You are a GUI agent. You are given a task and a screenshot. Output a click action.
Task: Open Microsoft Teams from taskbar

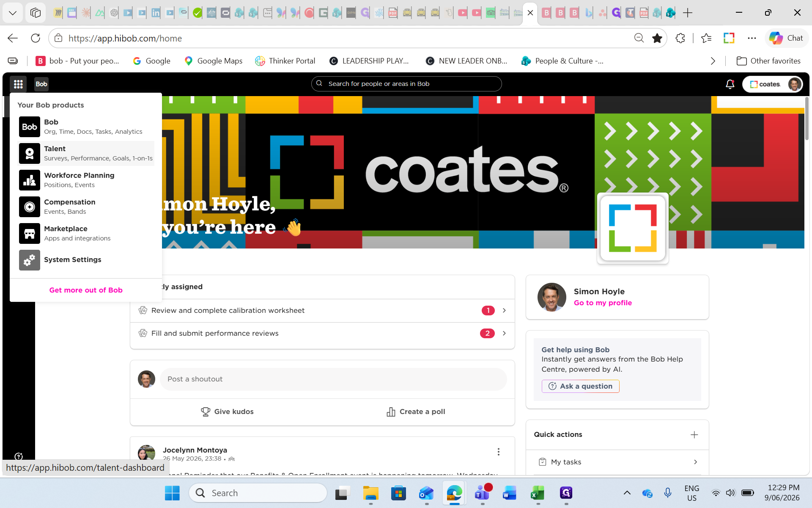[482, 493]
